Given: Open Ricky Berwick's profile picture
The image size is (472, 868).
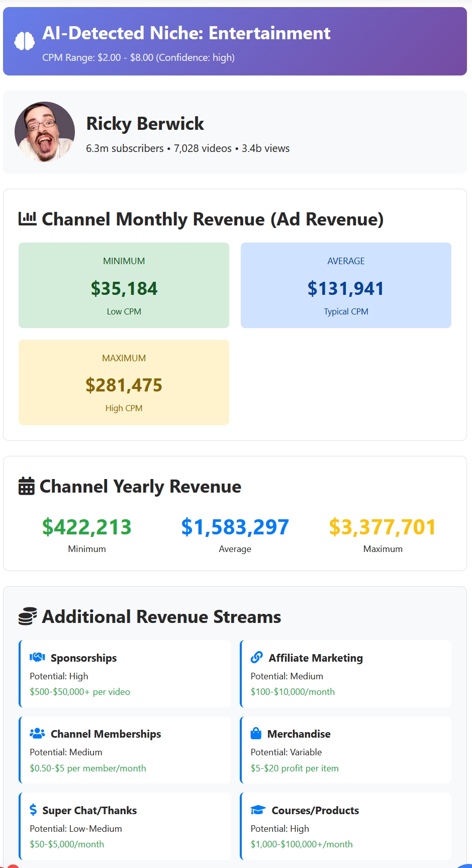Looking at the screenshot, I should (x=45, y=132).
